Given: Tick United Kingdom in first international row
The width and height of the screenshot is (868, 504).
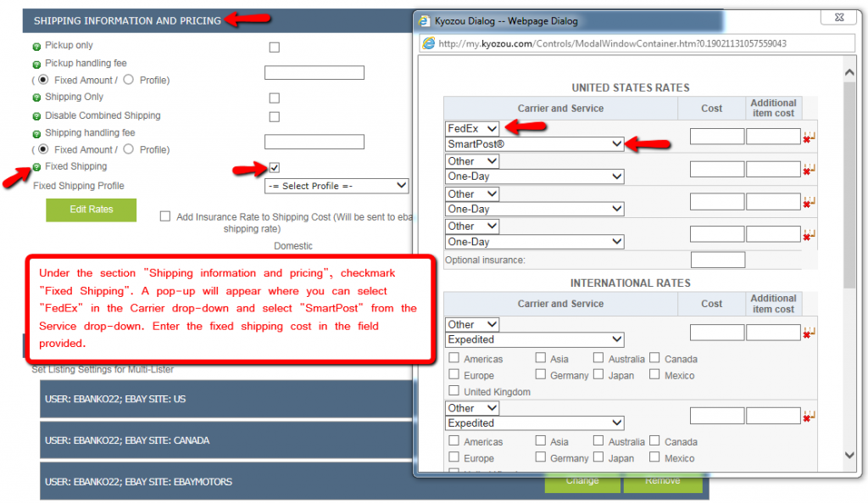Looking at the screenshot, I should (454, 391).
